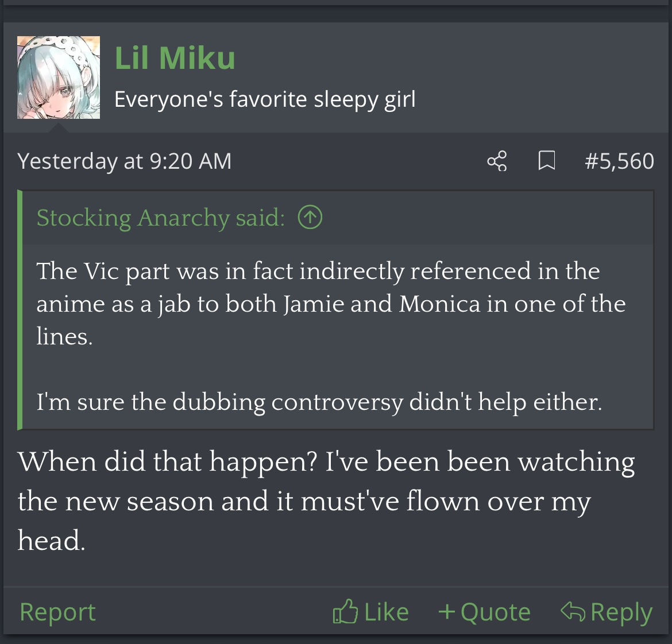Report this post
This screenshot has width=672, height=644.
click(x=57, y=612)
